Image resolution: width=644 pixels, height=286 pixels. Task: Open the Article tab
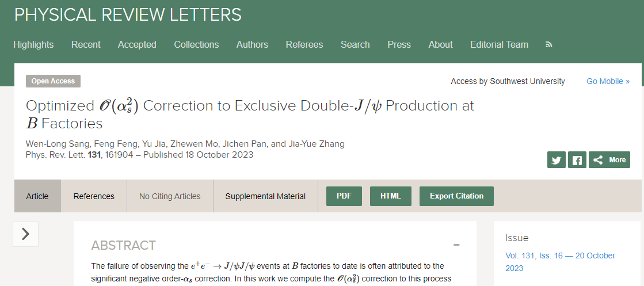pos(37,196)
